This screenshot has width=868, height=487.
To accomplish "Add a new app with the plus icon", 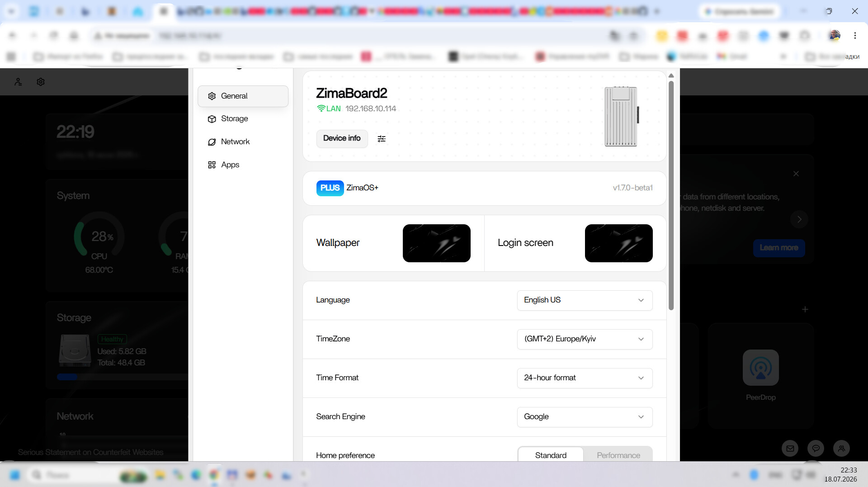I will coord(805,309).
